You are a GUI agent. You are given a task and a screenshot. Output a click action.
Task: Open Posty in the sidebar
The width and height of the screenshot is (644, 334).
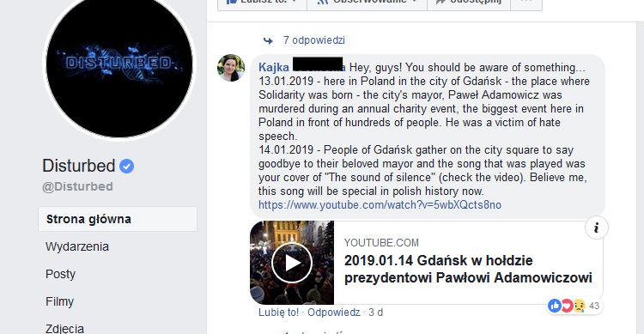click(x=60, y=274)
